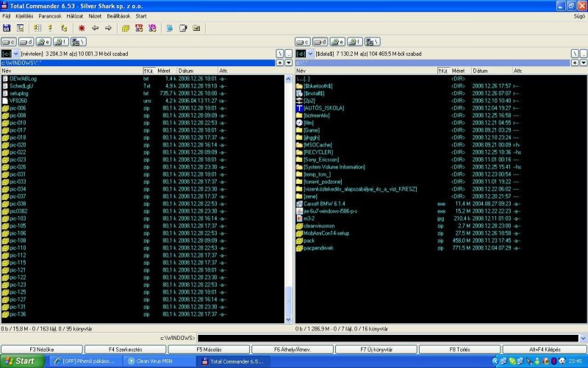Click the F5 Másolás button

point(209,350)
